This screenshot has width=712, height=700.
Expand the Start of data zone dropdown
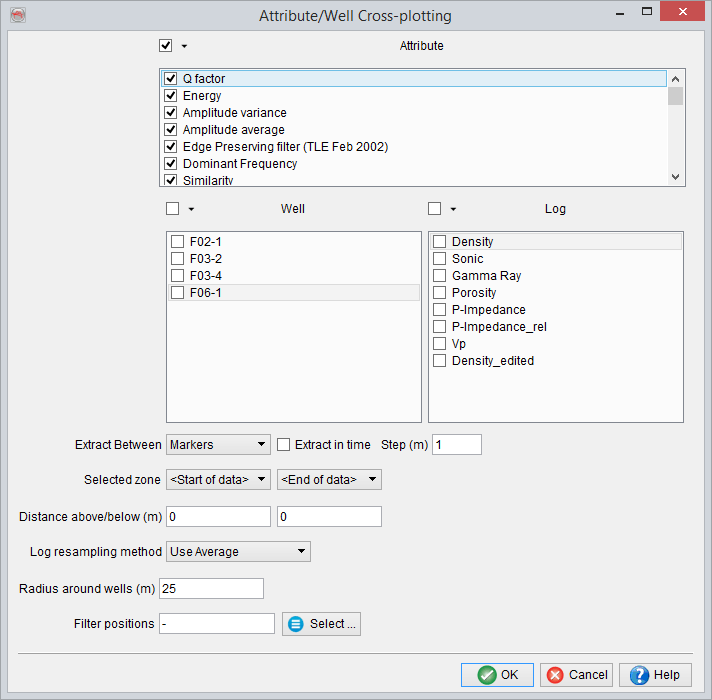pyautogui.click(x=218, y=480)
